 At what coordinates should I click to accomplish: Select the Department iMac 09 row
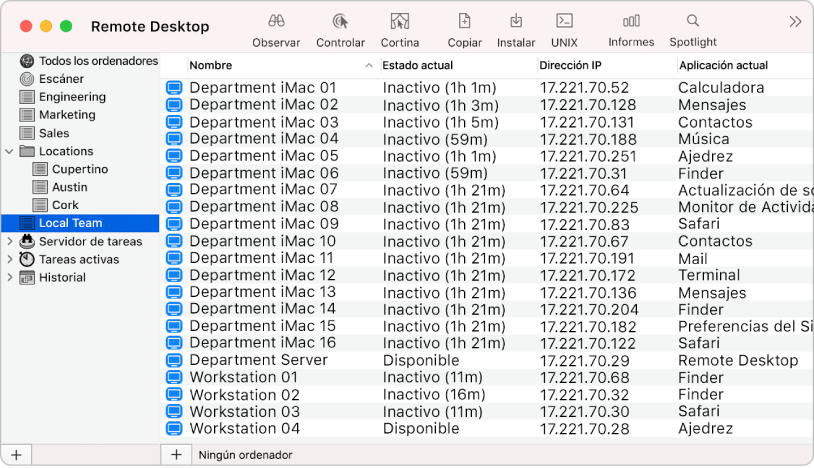point(487,224)
